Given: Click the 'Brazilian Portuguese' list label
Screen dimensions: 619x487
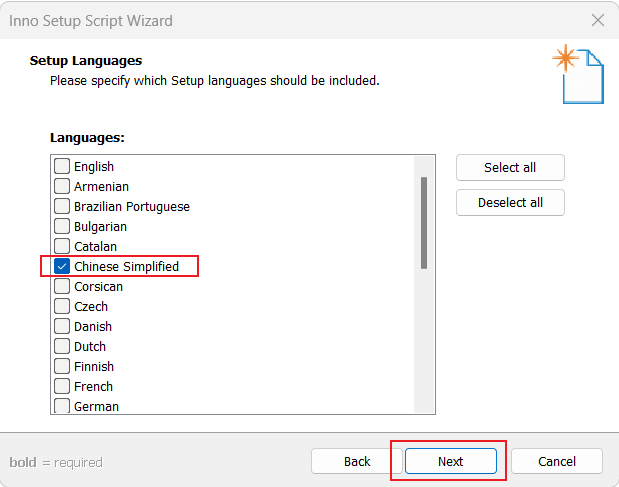Looking at the screenshot, I should point(132,207).
